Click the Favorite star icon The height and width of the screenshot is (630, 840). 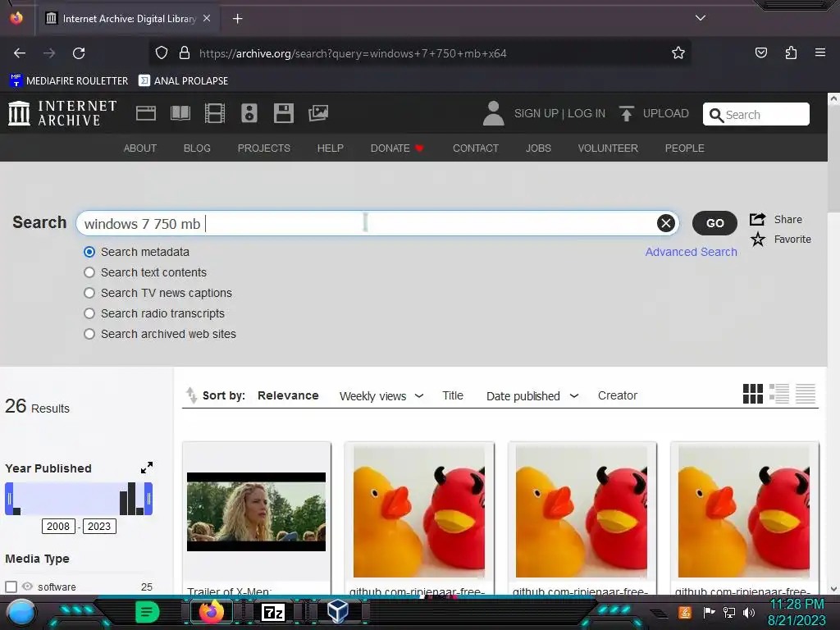coord(757,239)
